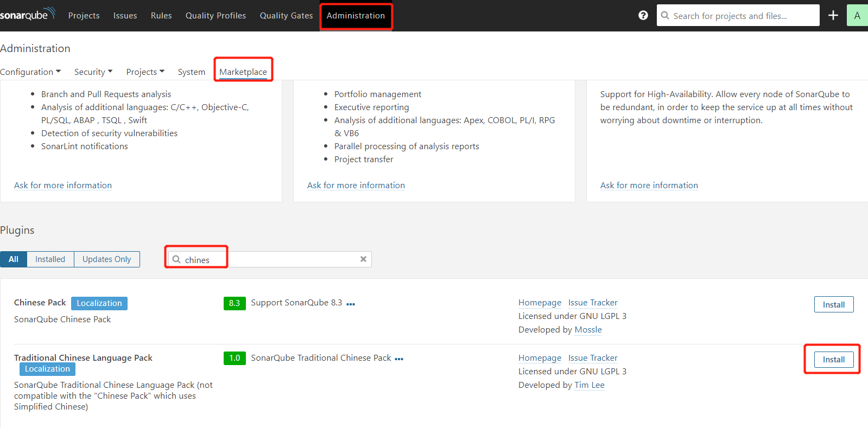Open Quality Profiles in the top navigation

(x=216, y=16)
